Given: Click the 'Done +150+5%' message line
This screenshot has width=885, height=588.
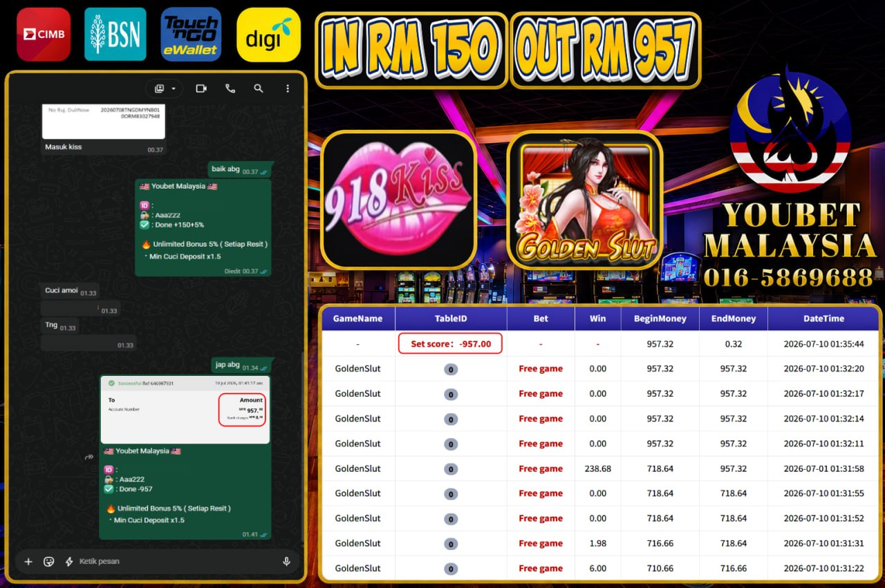Looking at the screenshot, I should click(172, 225).
